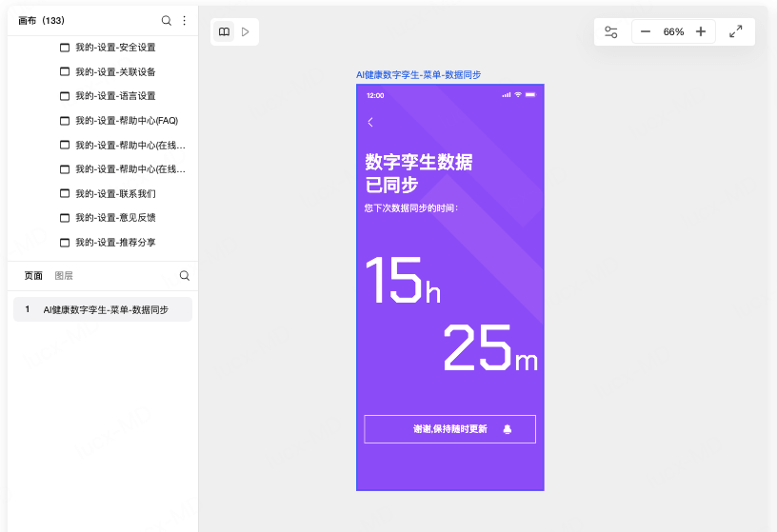Click frame icon beside 我的-设置-意见反馈

pyautogui.click(x=65, y=217)
